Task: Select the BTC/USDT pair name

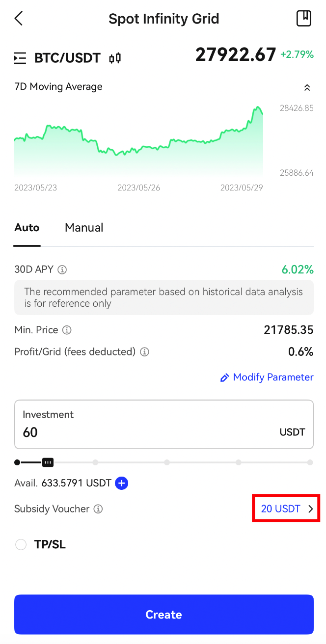Action: 67,58
